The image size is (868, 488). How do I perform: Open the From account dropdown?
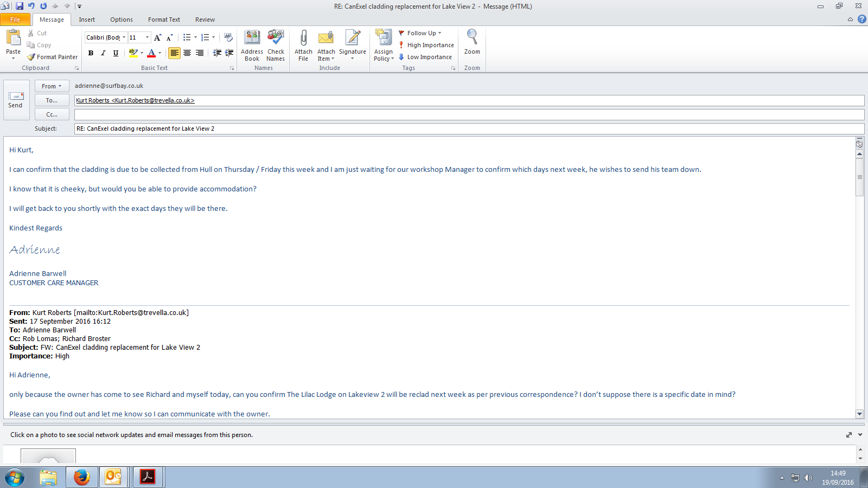click(52, 86)
